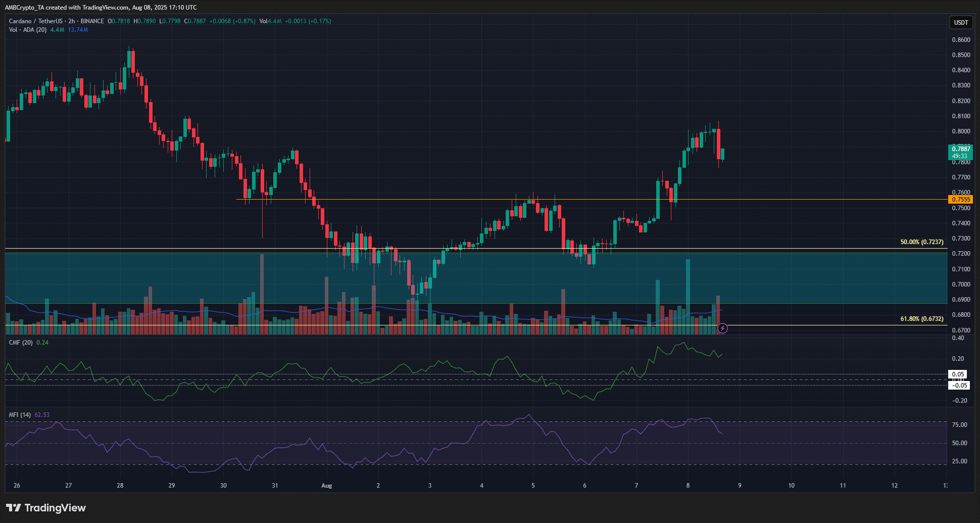The height and width of the screenshot is (523, 980).
Task: Click the MFI (14) indicator label
Action: (20, 415)
